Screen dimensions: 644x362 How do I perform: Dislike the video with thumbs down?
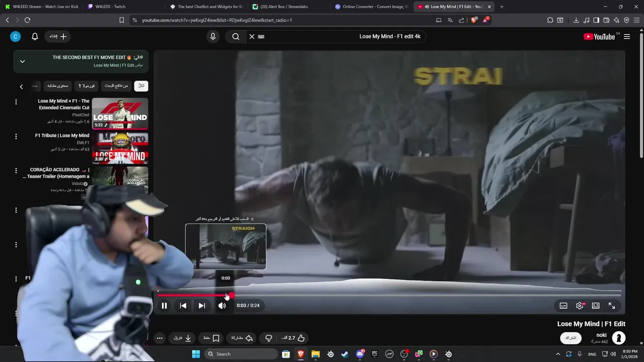(x=269, y=338)
